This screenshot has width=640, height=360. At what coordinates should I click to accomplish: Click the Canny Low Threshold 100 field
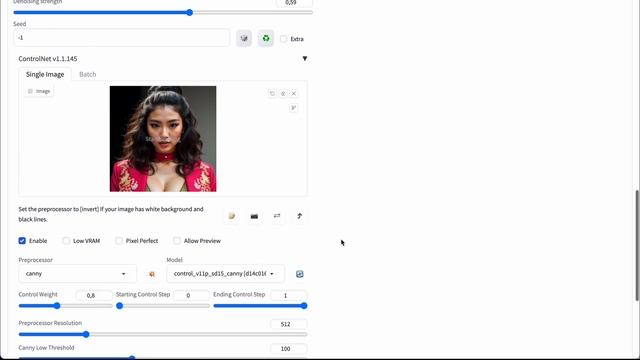(x=289, y=349)
